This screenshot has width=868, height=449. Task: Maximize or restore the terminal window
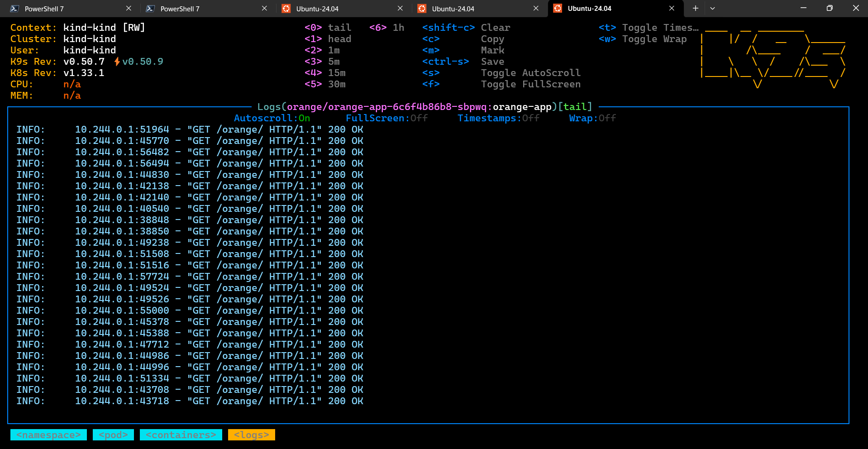click(x=829, y=8)
